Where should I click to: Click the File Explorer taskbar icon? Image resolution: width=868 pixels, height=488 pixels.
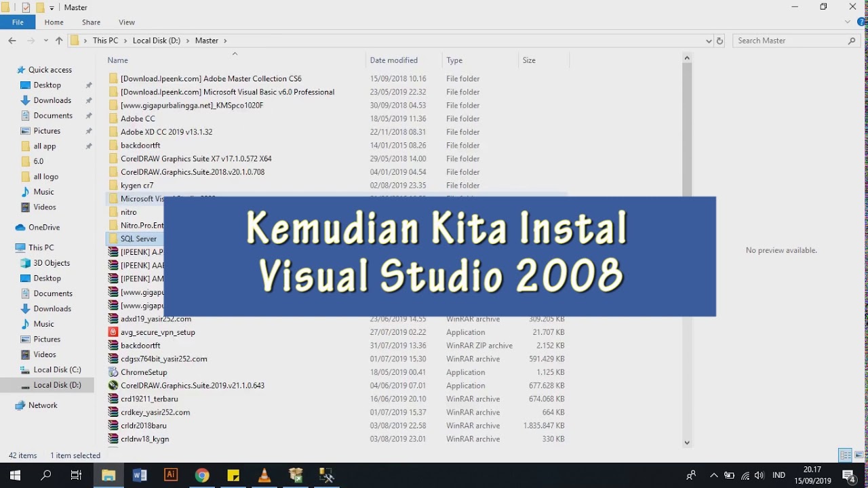[108, 475]
